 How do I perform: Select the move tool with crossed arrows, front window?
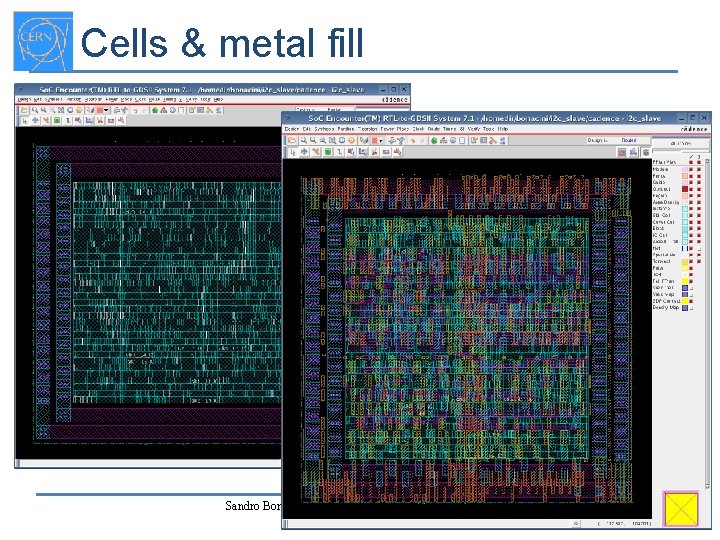[304, 152]
